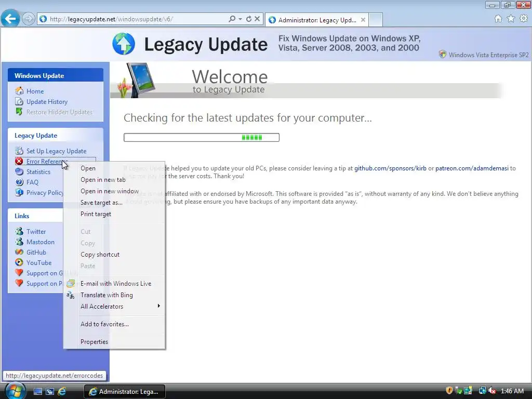Screen dimensions: 532x399
Task: Open Update History link
Action: [x=47, y=102]
